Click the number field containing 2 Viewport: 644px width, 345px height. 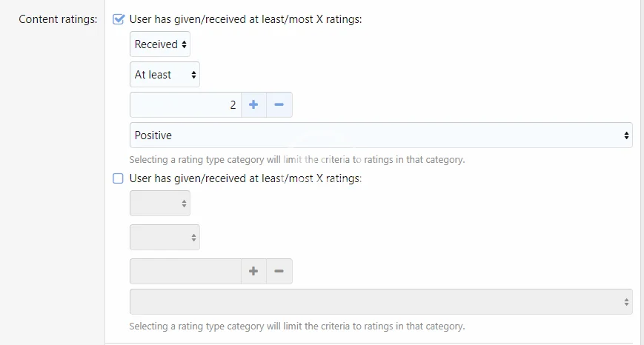click(x=185, y=105)
